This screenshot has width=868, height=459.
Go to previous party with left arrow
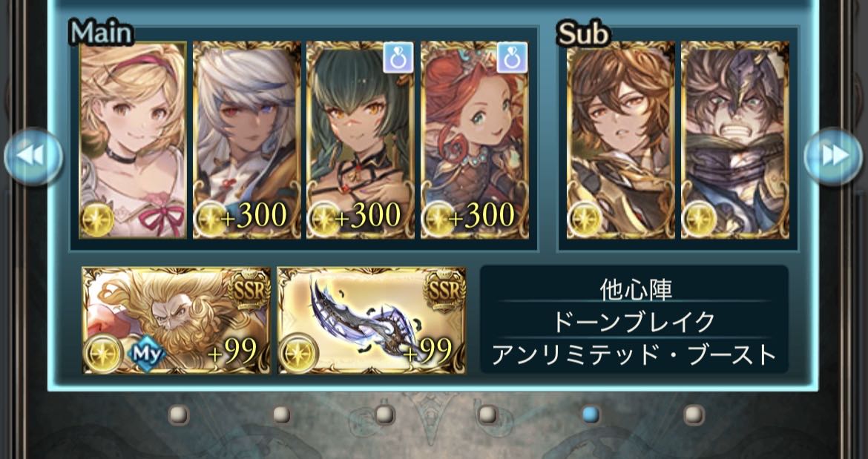pos(33,156)
